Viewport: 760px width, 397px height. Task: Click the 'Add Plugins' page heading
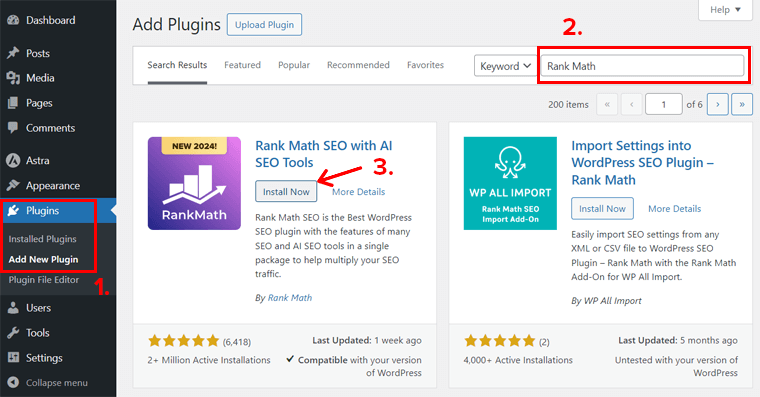[x=177, y=25]
